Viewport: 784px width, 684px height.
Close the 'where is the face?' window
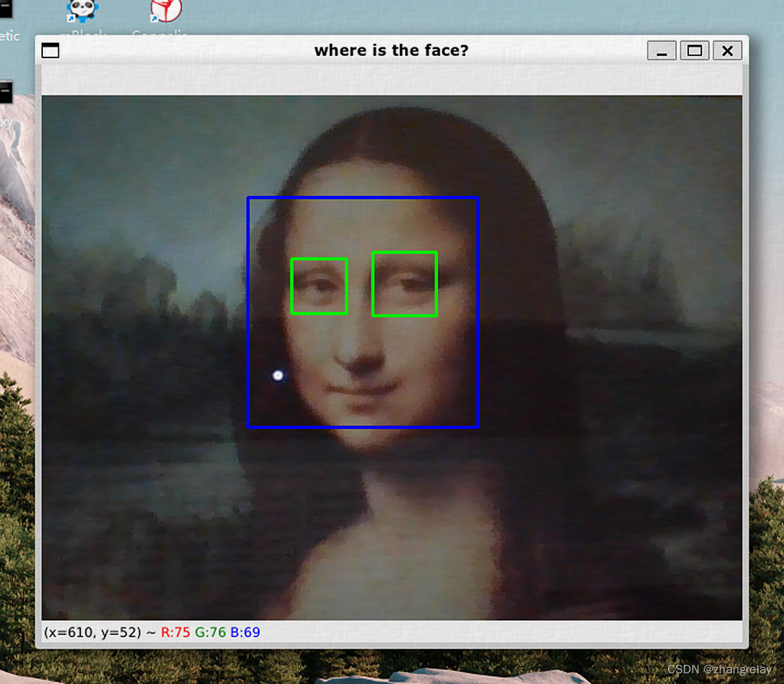(x=727, y=50)
